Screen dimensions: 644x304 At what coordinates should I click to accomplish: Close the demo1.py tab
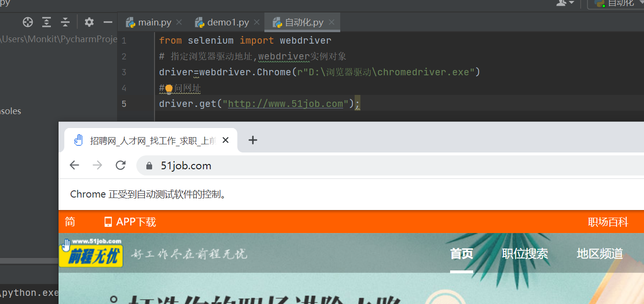[257, 23]
